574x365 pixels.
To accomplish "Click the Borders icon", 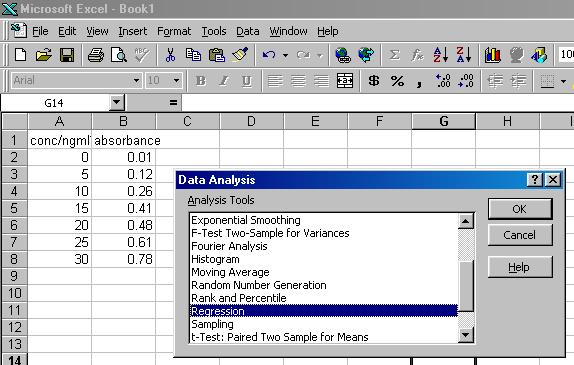I will 547,81.
